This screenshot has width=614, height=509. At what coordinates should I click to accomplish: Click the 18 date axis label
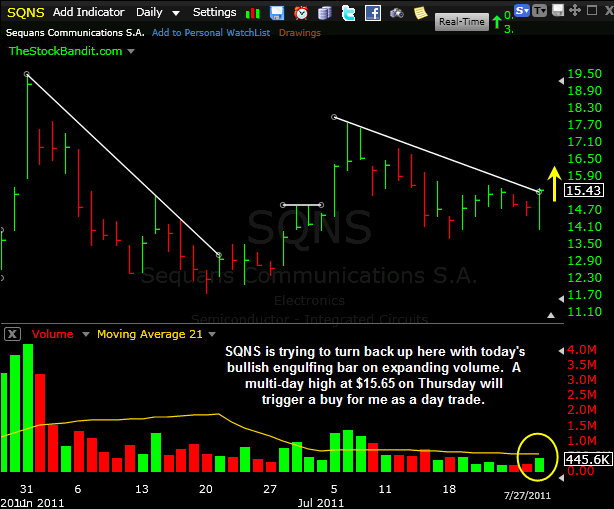449,489
